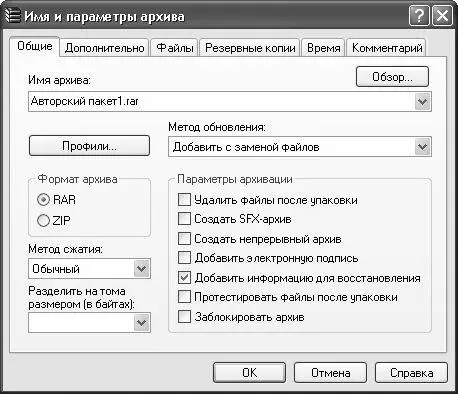Click the Метод обновления label
Image resolution: width=458 pixels, height=394 pixels.
pos(217,127)
